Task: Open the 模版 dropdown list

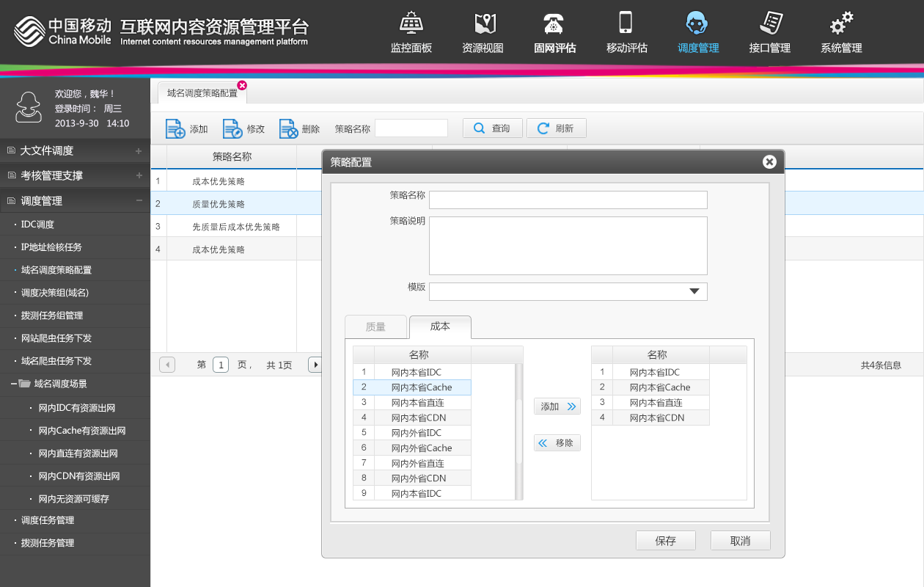Action: [x=694, y=291]
